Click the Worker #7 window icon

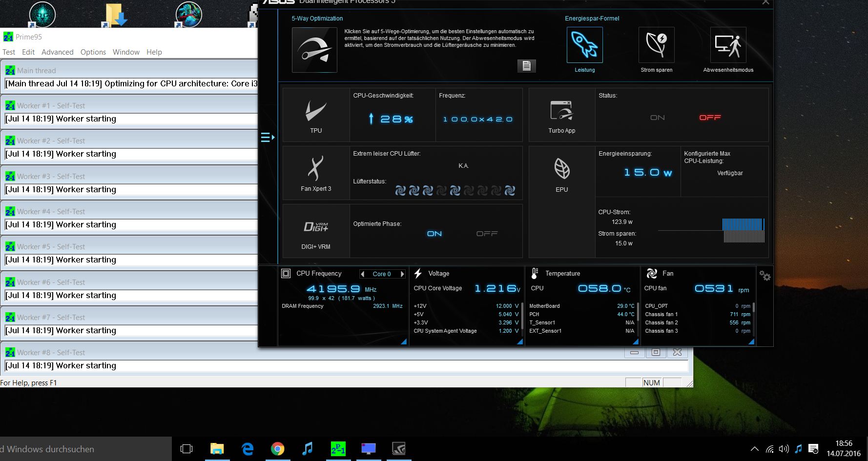pyautogui.click(x=10, y=317)
